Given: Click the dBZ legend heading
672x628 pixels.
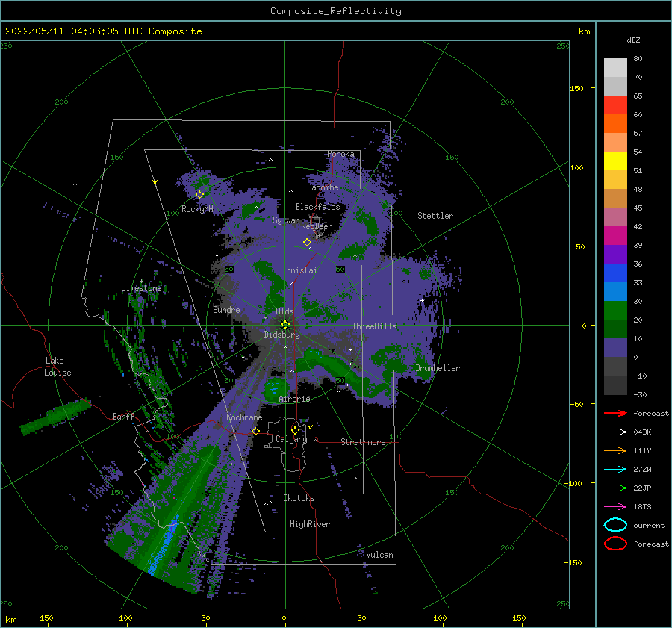Looking at the screenshot, I should (633, 40).
